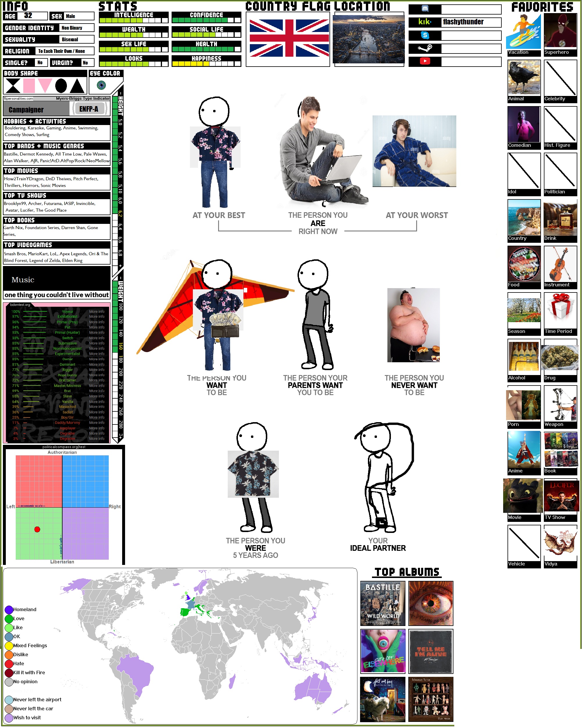Screen dimensions: 584x728
Task: Click the highlighted 6.2 height marker
Action: pos(120,214)
